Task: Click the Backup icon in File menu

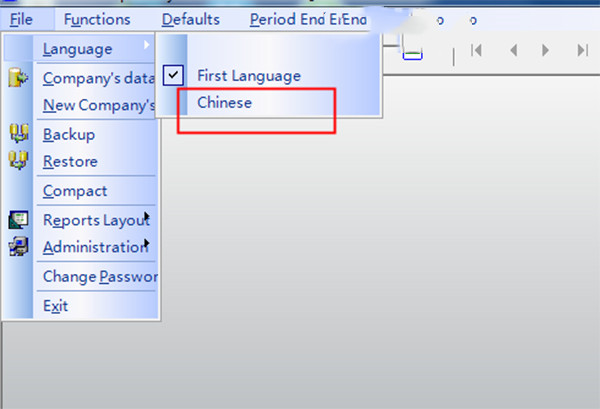Action: click(18, 134)
